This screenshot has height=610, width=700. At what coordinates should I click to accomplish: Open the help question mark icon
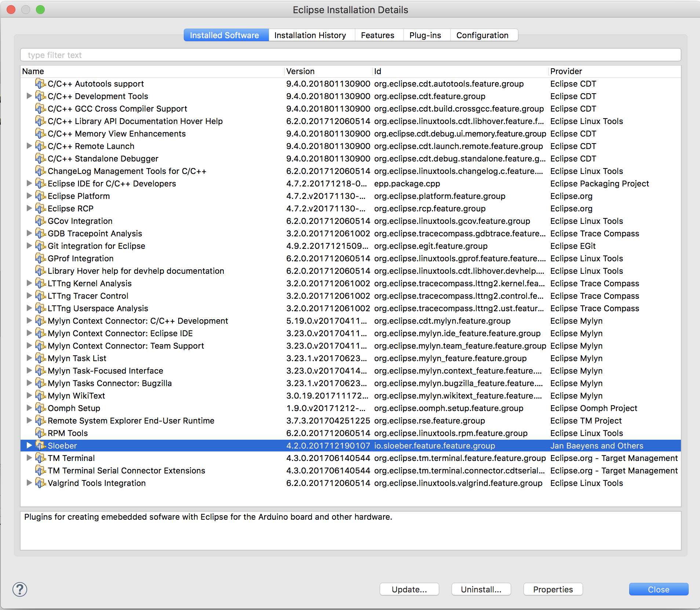click(x=20, y=589)
